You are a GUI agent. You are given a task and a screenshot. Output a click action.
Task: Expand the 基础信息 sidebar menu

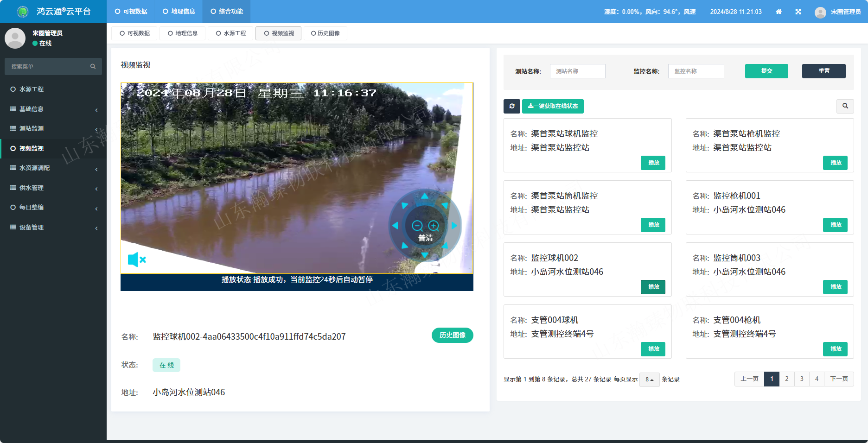(53, 109)
